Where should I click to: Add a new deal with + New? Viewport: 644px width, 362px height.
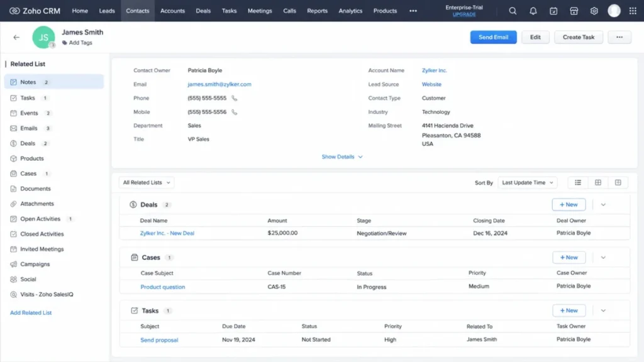tap(569, 204)
